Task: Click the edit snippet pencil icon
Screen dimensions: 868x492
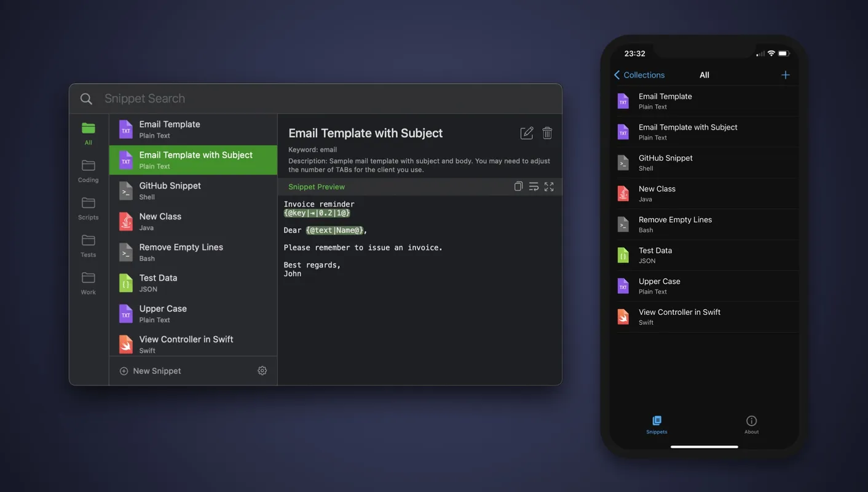Action: tap(527, 133)
